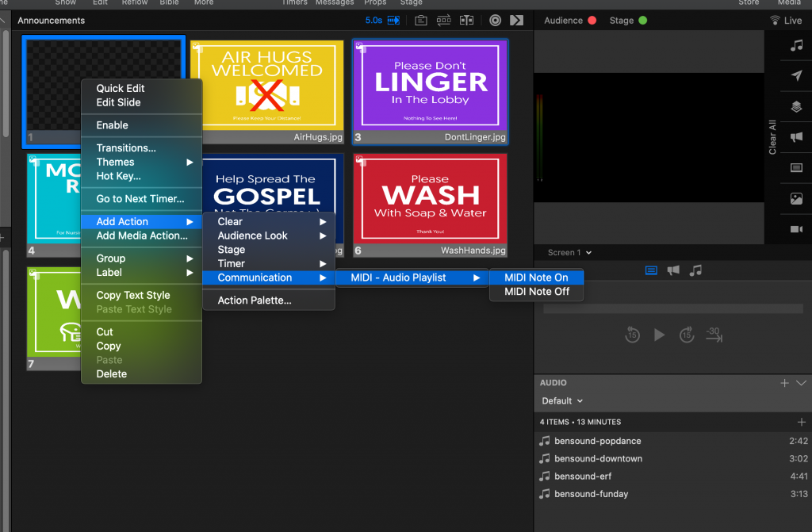Toggle the Audience output indicator
Viewport: 812px width, 532px height.
click(592, 20)
